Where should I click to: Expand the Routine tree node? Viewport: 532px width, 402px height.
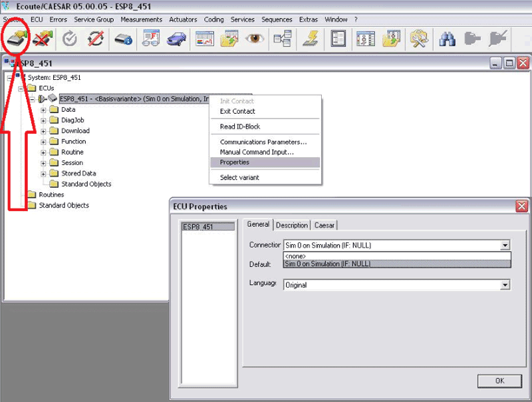pyautogui.click(x=43, y=153)
